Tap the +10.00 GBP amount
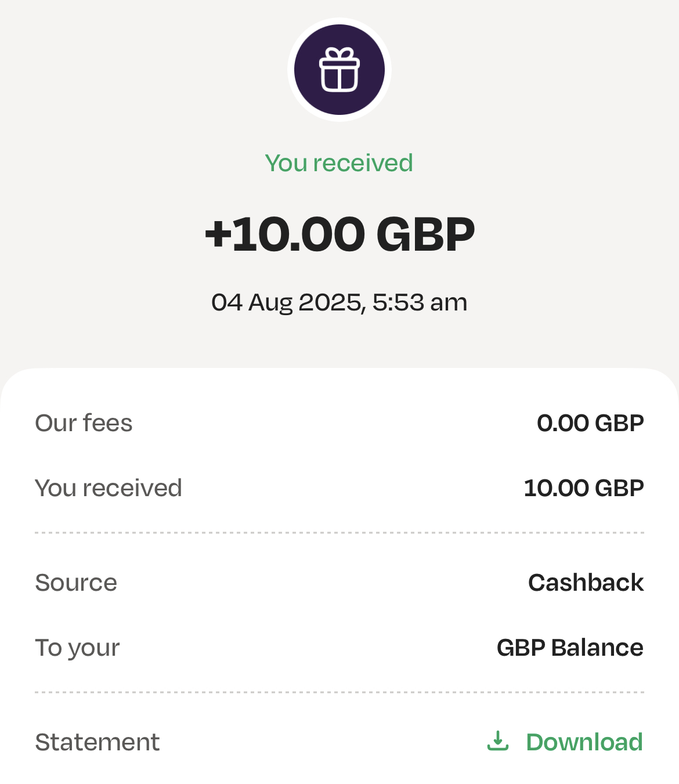Image resolution: width=679 pixels, height=784 pixels. (x=339, y=234)
